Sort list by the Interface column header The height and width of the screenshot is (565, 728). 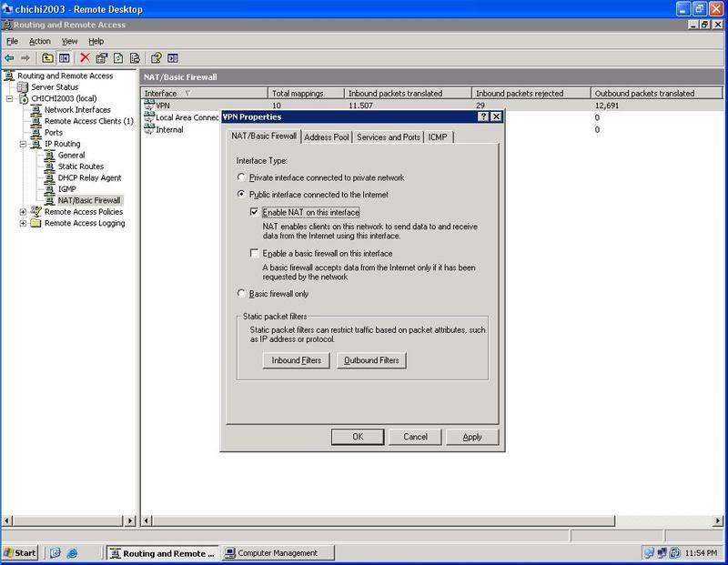(x=205, y=94)
